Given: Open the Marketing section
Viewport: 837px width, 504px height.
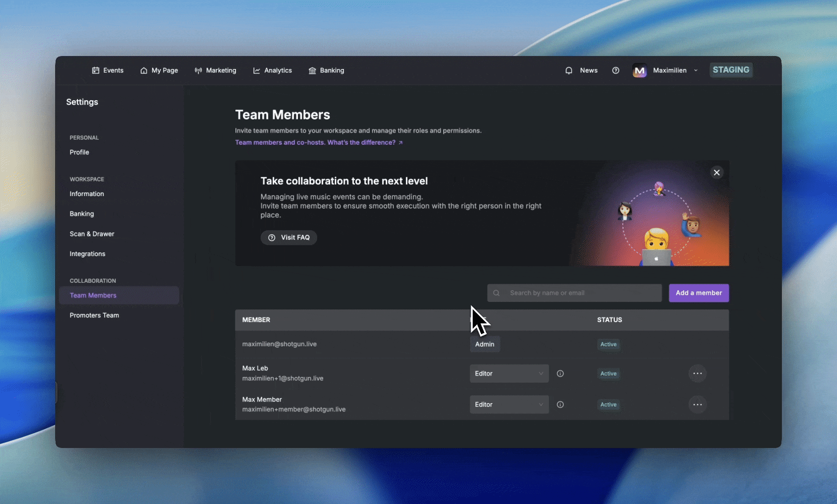Looking at the screenshot, I should tap(215, 70).
